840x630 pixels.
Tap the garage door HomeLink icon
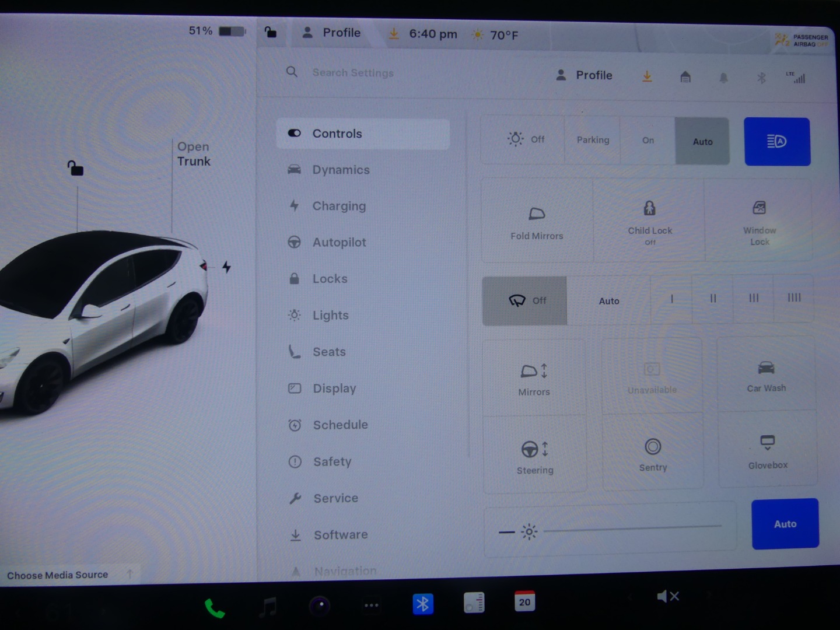(x=685, y=77)
